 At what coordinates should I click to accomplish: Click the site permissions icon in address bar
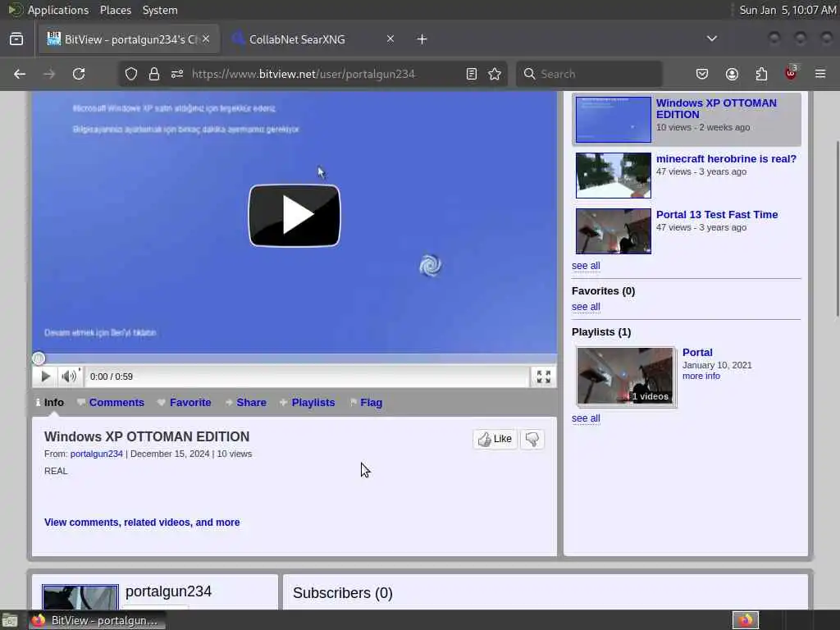click(177, 74)
